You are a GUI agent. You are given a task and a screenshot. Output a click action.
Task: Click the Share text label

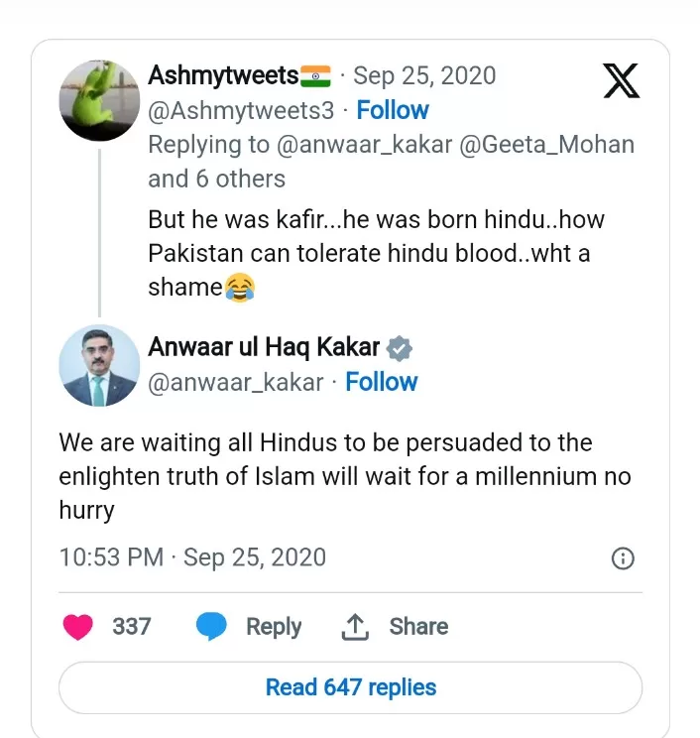pos(418,627)
